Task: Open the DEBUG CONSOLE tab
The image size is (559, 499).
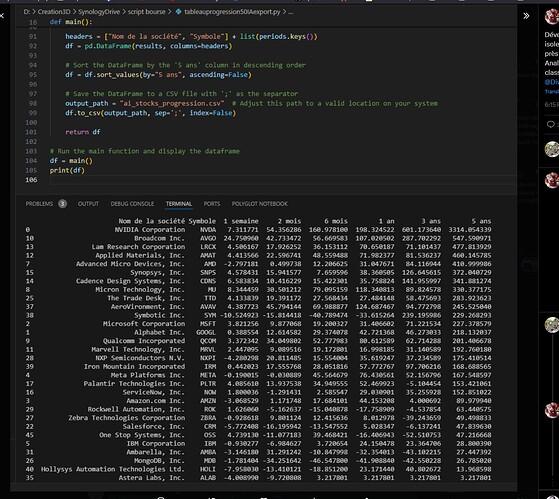Action: tap(132, 204)
